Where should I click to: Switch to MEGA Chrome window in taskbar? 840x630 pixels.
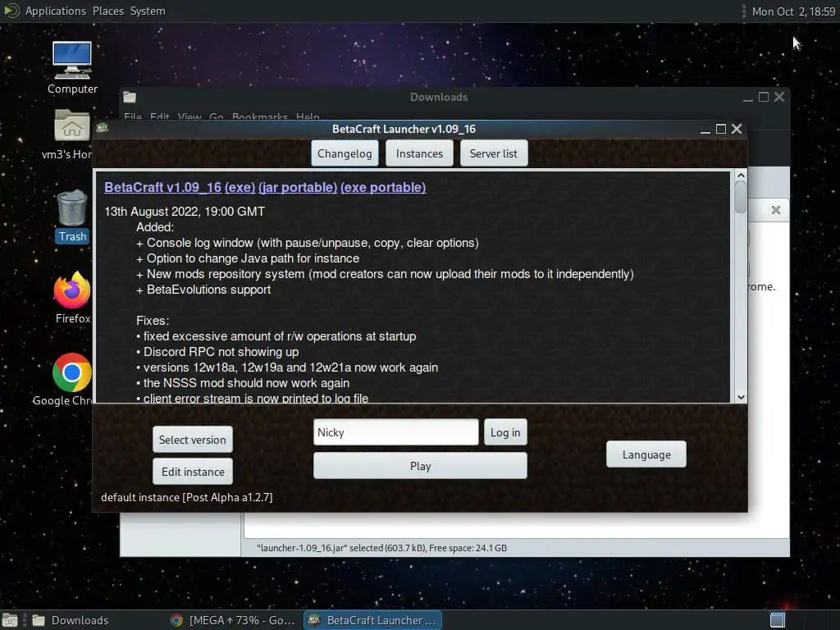click(232, 620)
